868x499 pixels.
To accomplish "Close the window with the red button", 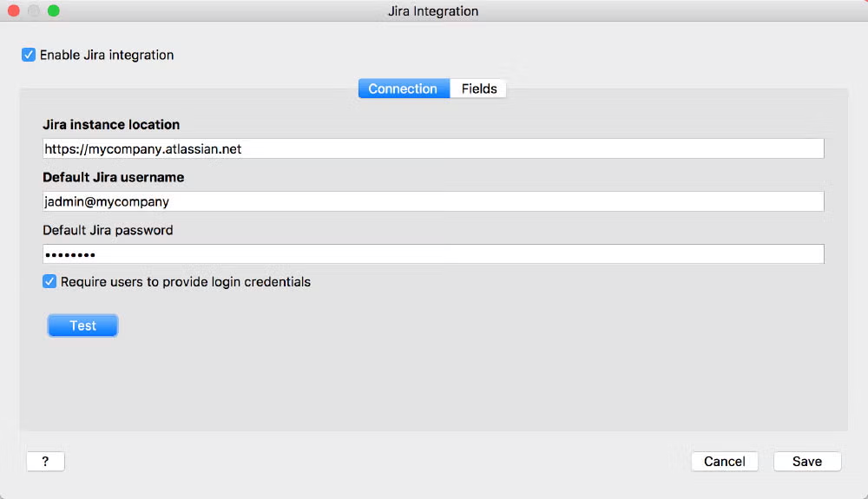I will (14, 10).
